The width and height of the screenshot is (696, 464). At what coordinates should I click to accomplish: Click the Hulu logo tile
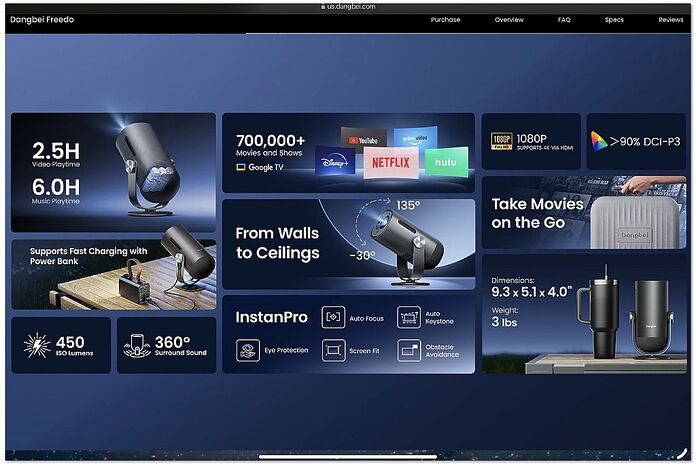click(x=446, y=162)
